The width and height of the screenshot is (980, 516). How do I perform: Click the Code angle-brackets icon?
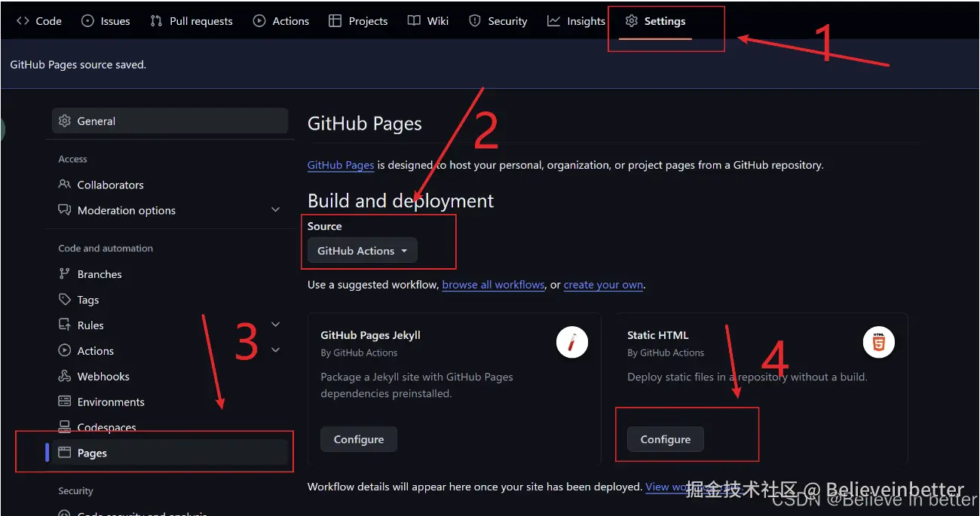pos(23,21)
